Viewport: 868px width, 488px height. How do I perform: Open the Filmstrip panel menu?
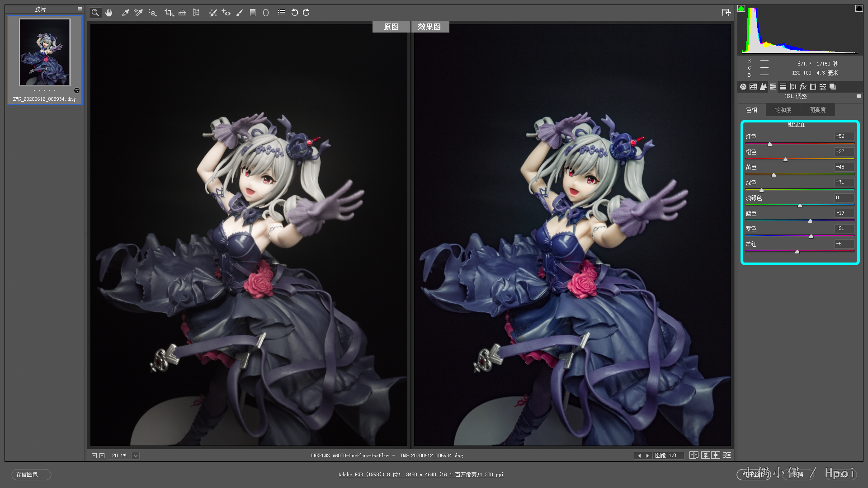point(80,9)
